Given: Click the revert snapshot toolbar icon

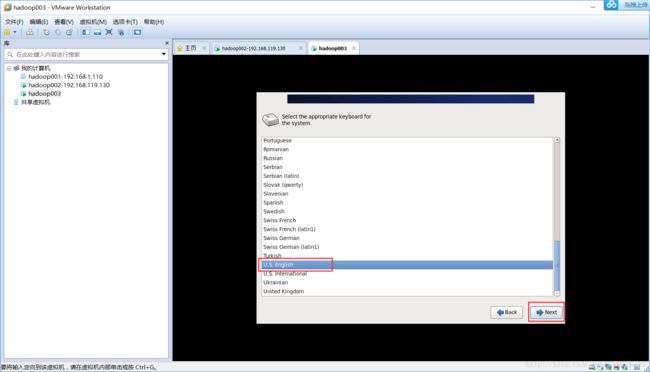Looking at the screenshot, I should coord(58,32).
